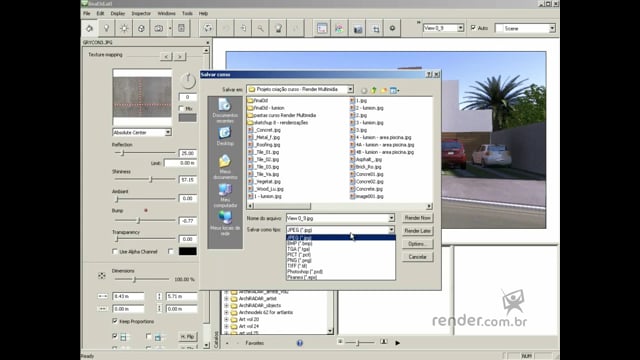Toggle the Auto checkbox
This screenshot has width=640, height=360.
[x=473, y=28]
